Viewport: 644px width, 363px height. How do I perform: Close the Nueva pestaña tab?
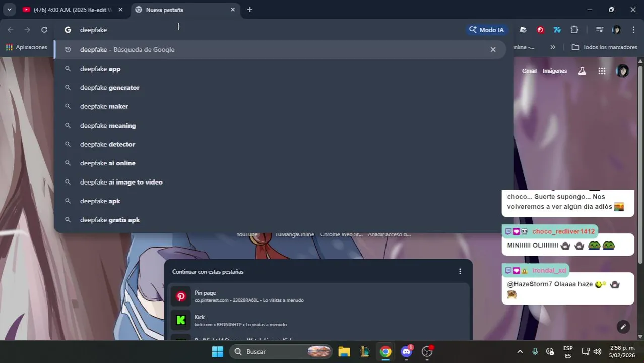tap(233, 10)
